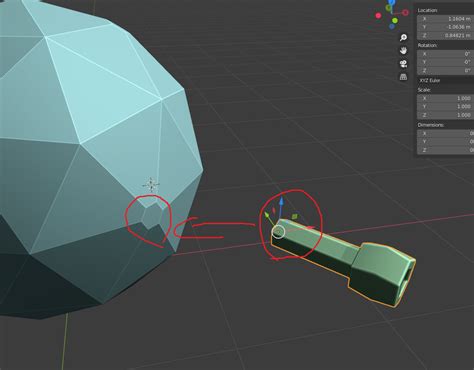Click the pan hand viewport icon
The height and width of the screenshot is (370, 474).
point(403,51)
